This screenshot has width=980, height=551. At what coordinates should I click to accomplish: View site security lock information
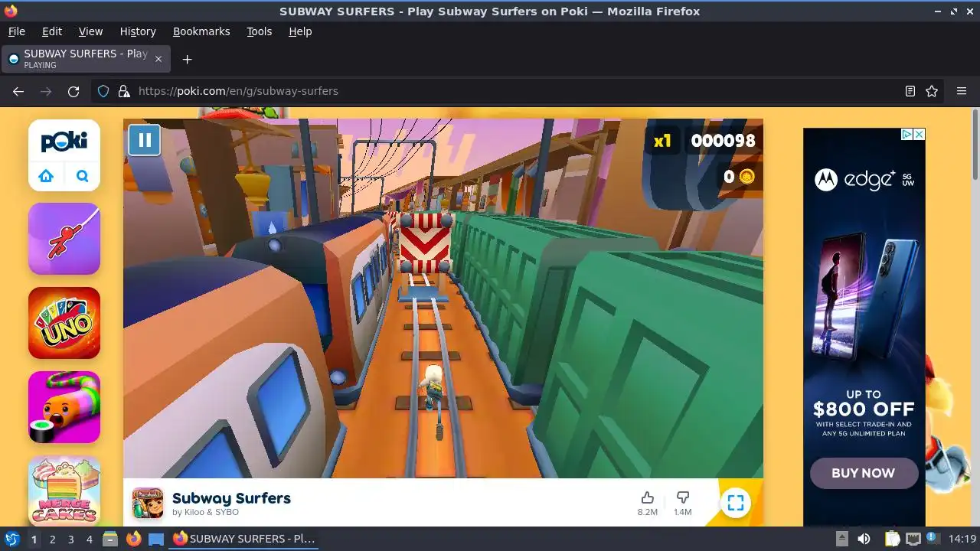pyautogui.click(x=124, y=91)
